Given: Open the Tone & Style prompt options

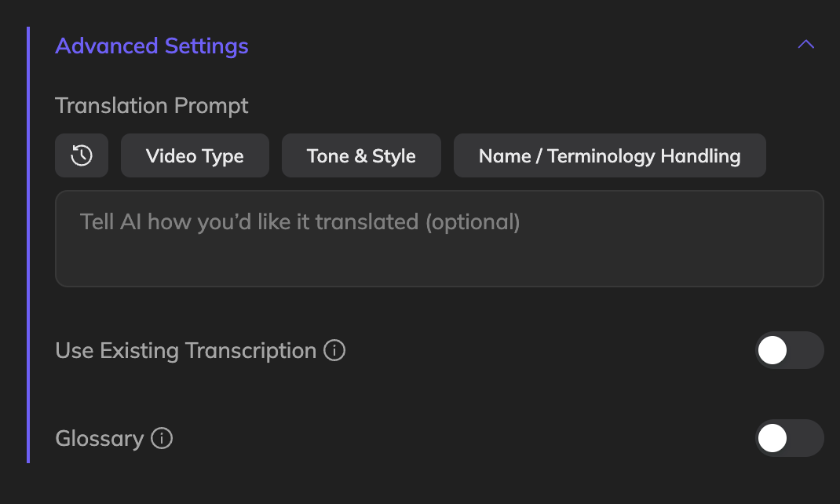Looking at the screenshot, I should pyautogui.click(x=361, y=155).
